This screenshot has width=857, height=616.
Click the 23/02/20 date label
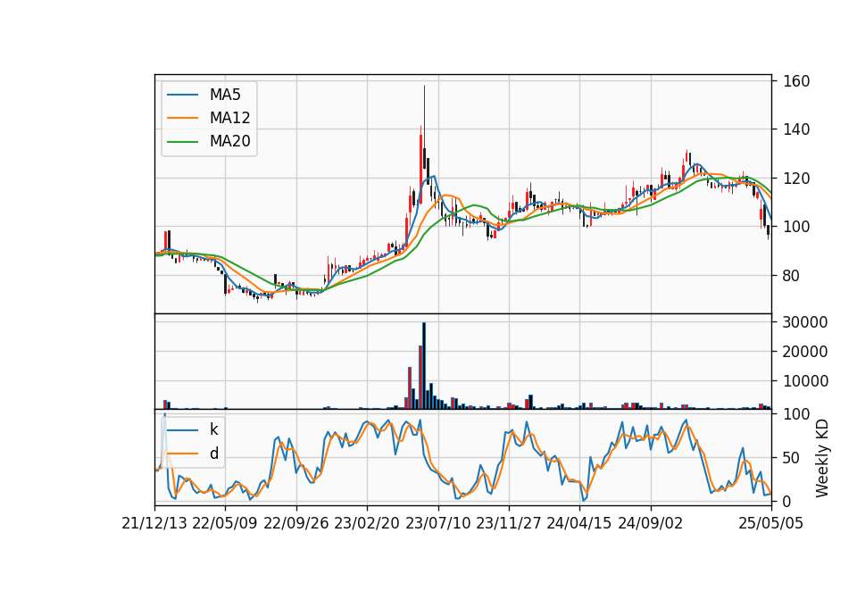367,524
